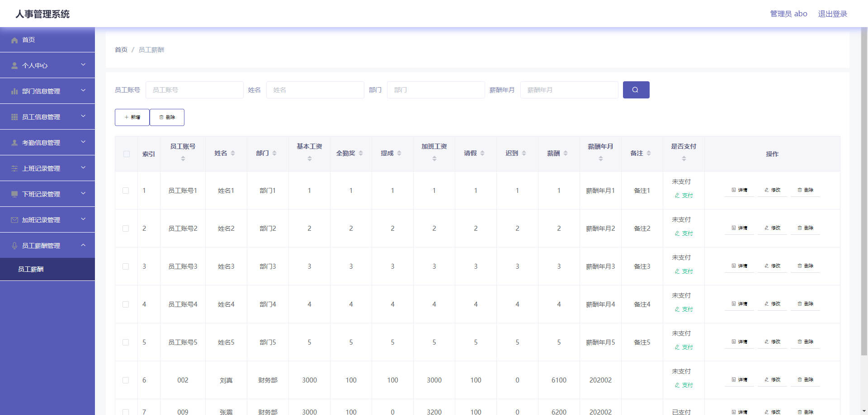Image resolution: width=868 pixels, height=415 pixels.
Task: Sort table by 薪酬年月 column arrows
Action: pyautogui.click(x=601, y=159)
